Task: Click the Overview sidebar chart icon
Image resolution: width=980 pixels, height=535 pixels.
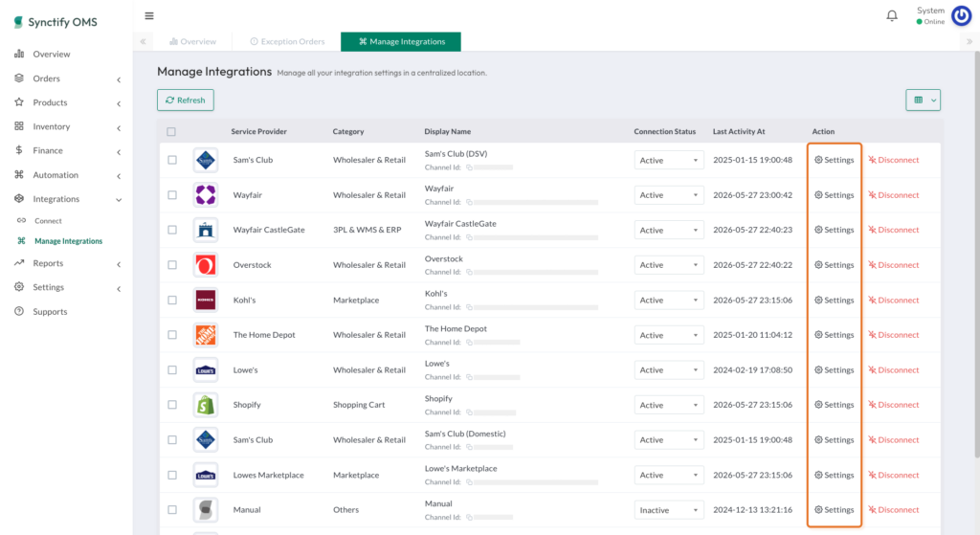Action: coord(19,54)
